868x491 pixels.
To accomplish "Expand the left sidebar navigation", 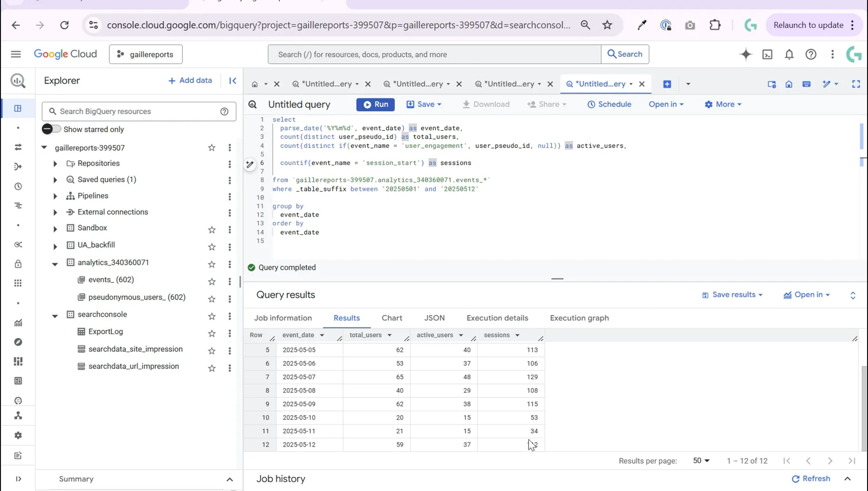I will pos(18,479).
